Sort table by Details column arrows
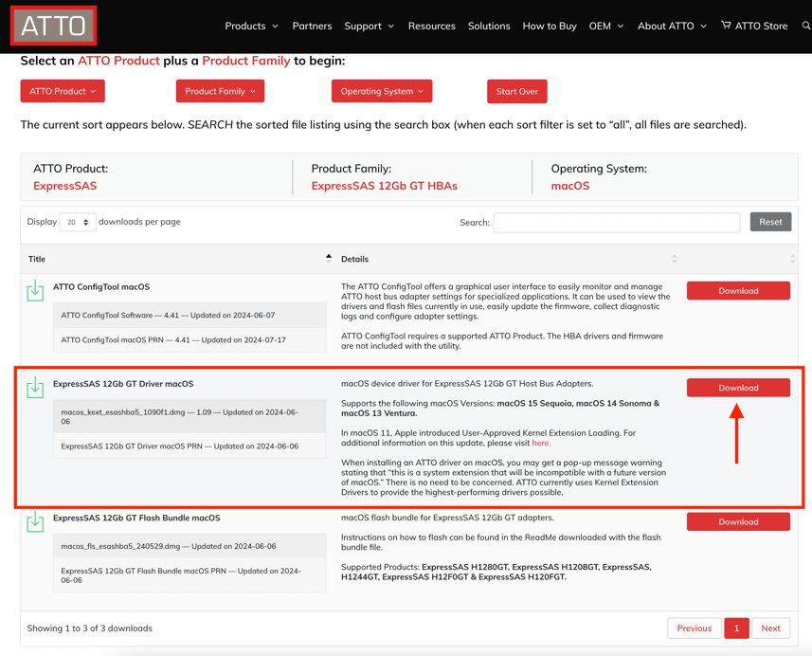The height and width of the screenshot is (656, 812). [674, 259]
